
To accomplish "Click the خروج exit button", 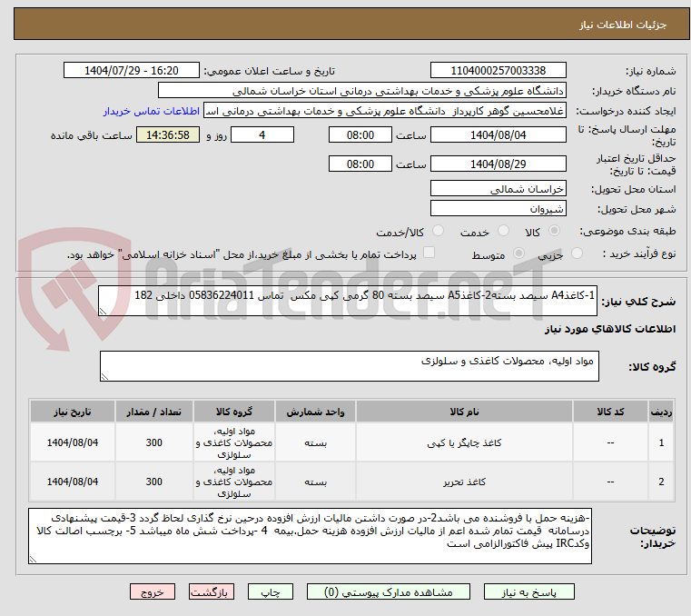I will (153, 591).
